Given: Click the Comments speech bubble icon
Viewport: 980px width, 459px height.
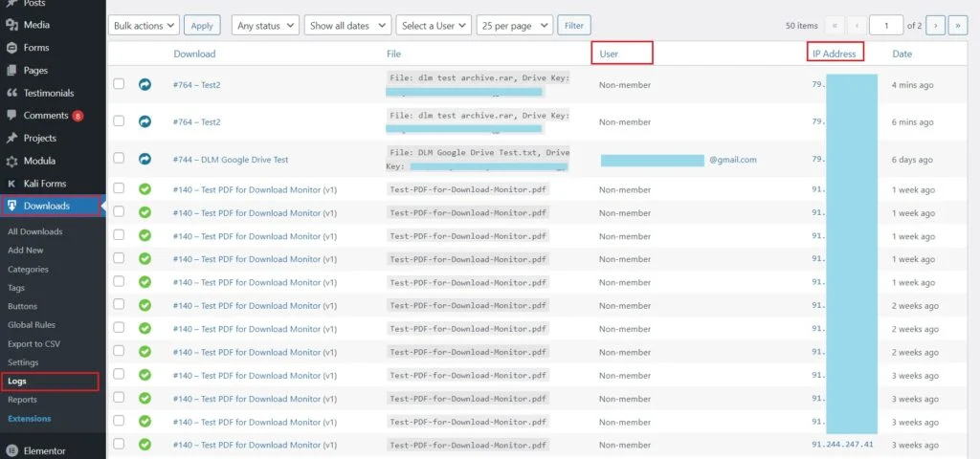Looking at the screenshot, I should click(x=11, y=116).
